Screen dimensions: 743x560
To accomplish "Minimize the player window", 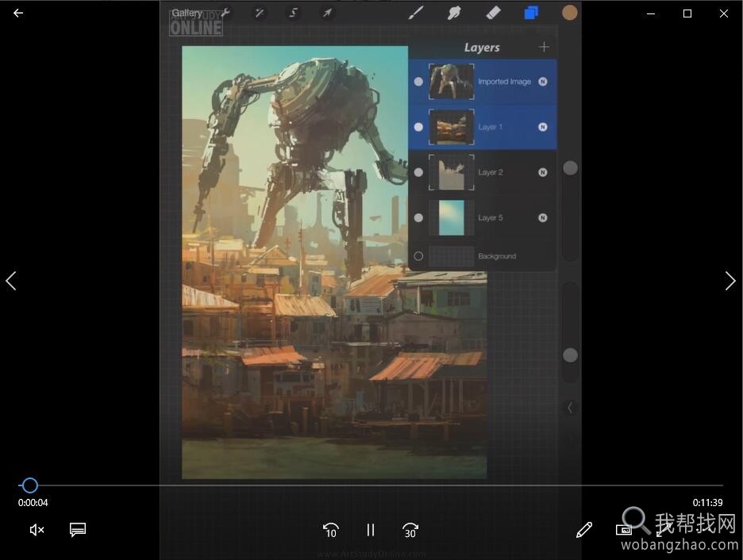I will pos(651,13).
